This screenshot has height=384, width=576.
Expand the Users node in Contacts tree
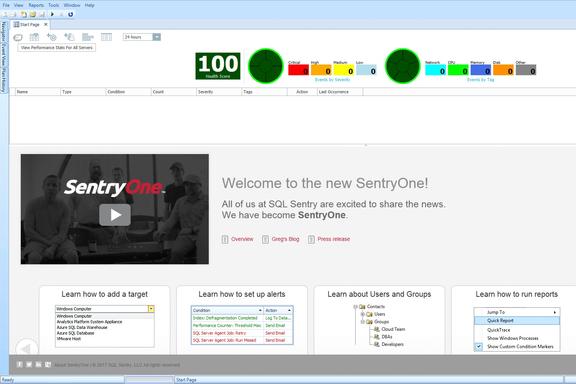click(x=363, y=314)
